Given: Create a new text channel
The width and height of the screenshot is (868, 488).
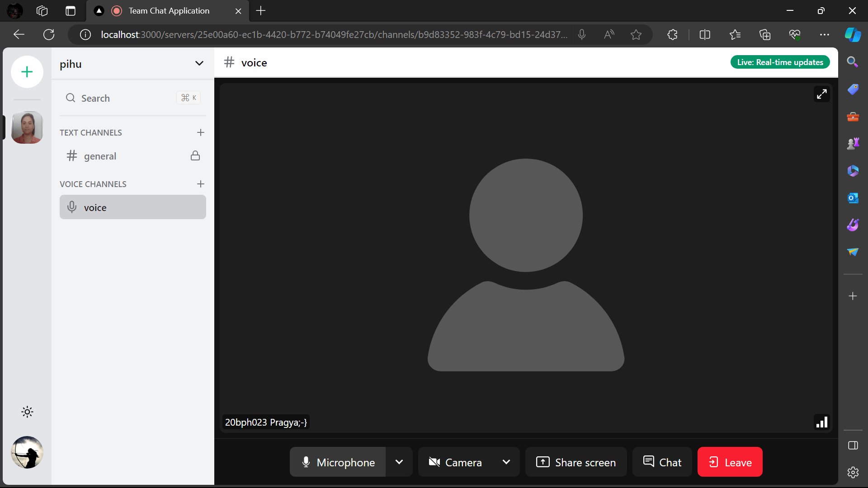Looking at the screenshot, I should (x=201, y=132).
